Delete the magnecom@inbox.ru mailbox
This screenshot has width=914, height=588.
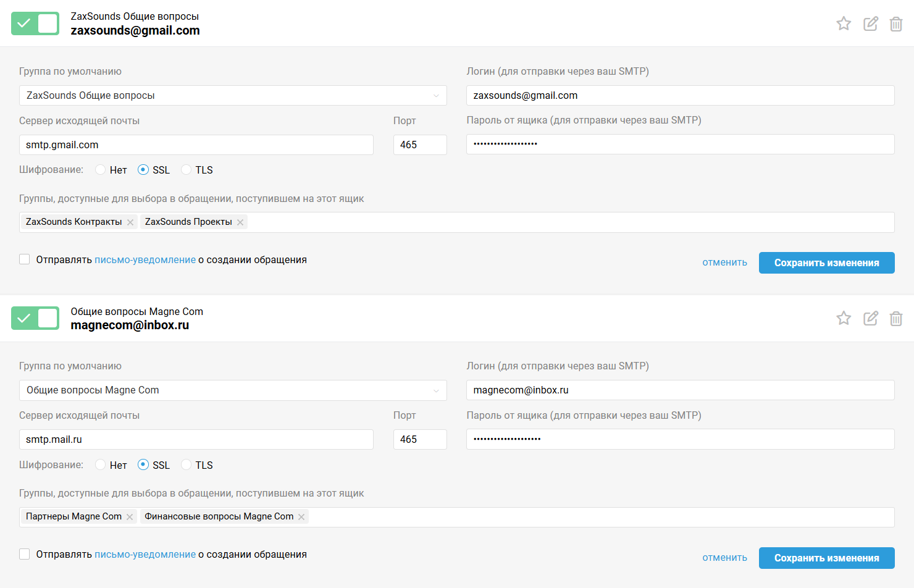click(x=895, y=319)
